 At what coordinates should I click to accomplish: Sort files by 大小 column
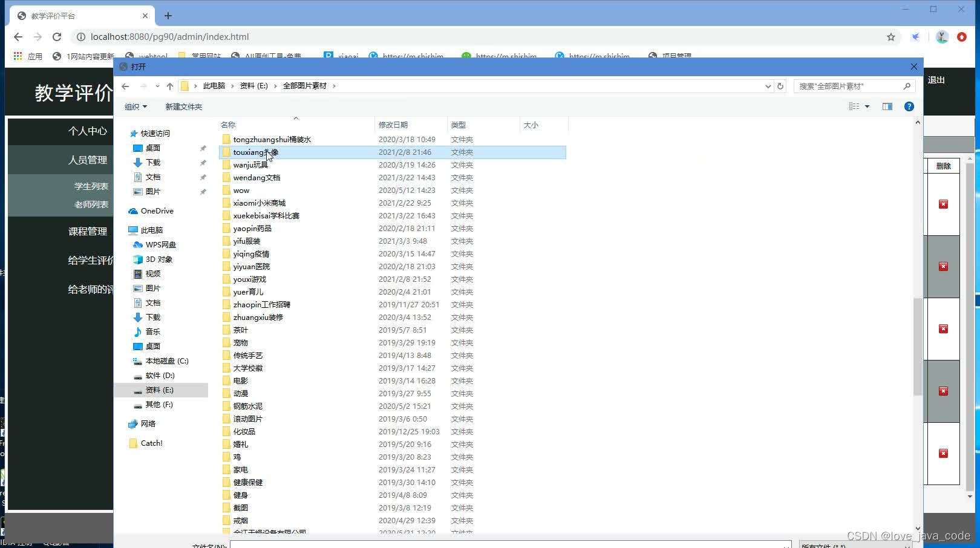pos(544,125)
